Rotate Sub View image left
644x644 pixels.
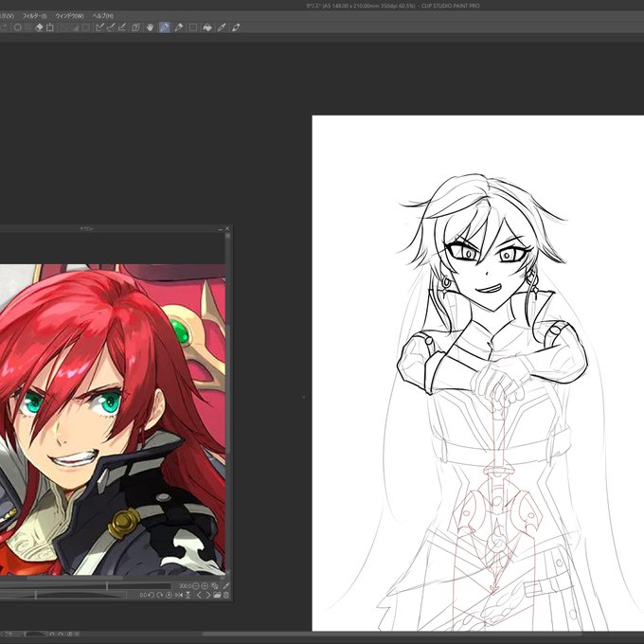[x=152, y=595]
